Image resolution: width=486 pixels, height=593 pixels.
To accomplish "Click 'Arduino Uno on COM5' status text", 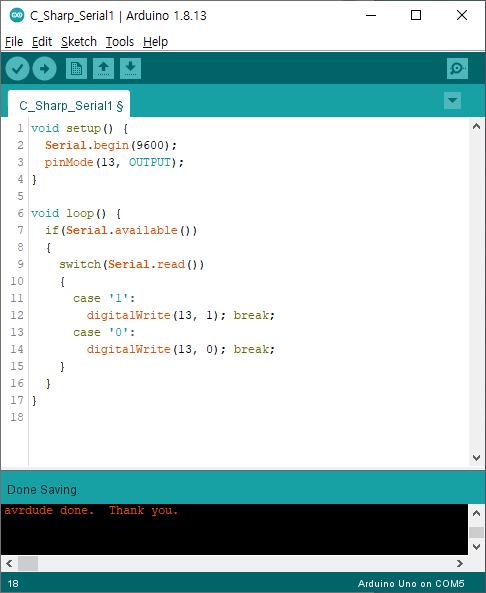I will pyautogui.click(x=411, y=584).
